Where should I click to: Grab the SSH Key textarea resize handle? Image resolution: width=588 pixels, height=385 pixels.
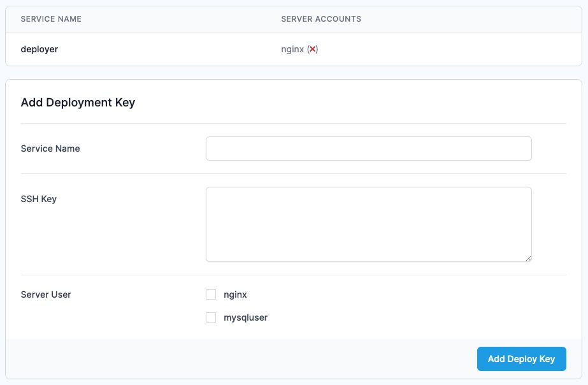(x=528, y=258)
